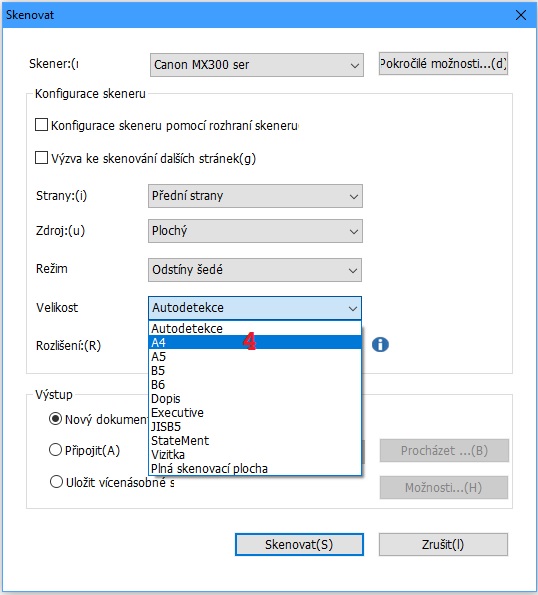Viewport: 538px width, 595px height.
Task: Expand the Režim Odstíny šedé dropdown
Action: click(x=255, y=270)
